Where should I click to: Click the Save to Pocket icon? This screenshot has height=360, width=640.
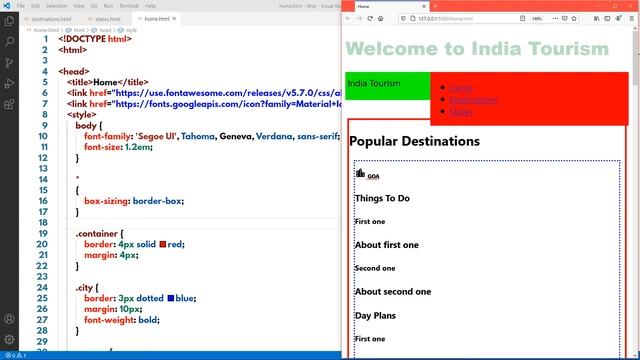565,18
